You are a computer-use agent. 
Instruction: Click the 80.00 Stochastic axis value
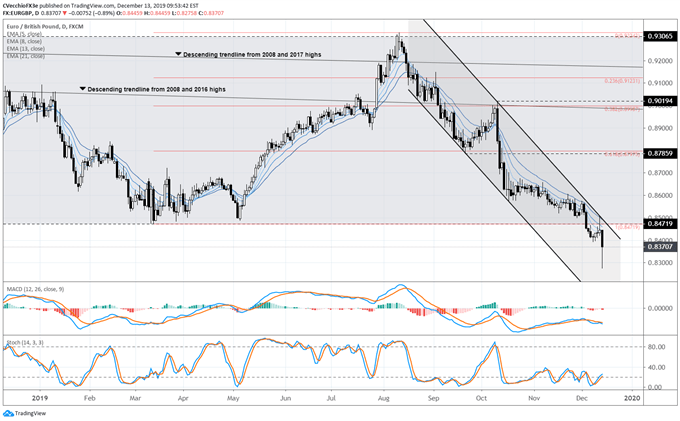click(656, 347)
